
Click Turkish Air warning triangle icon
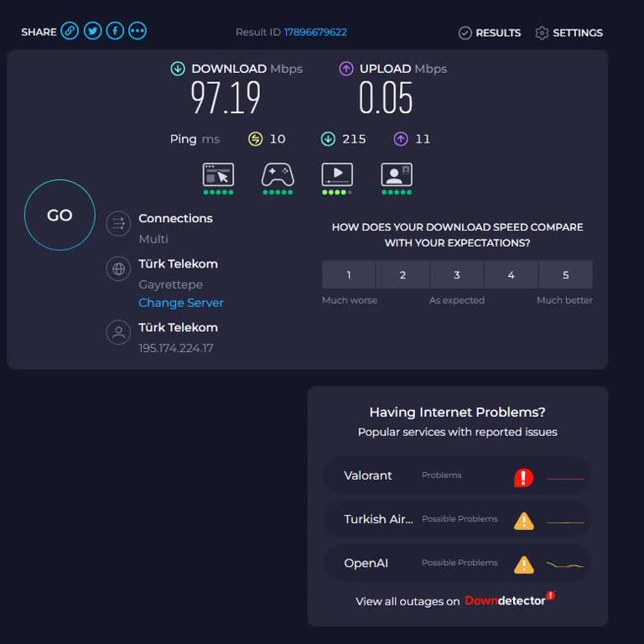click(524, 522)
